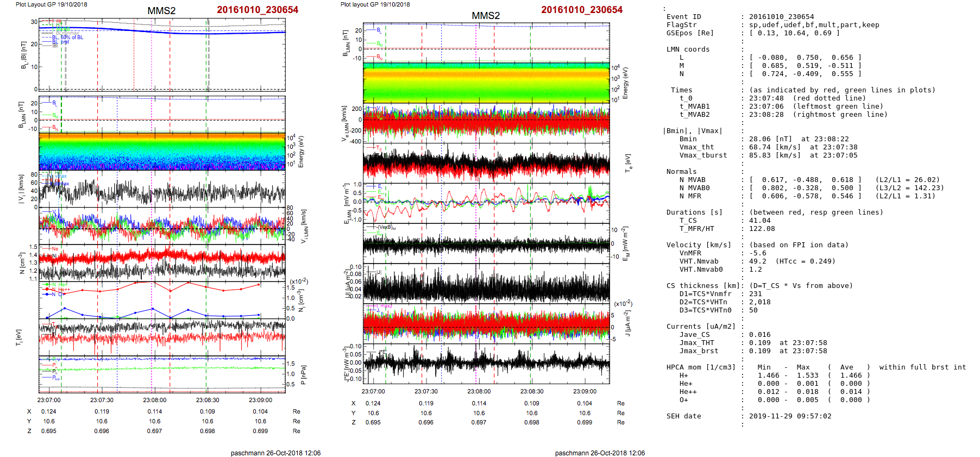Select the FlagStr line of flags
The height and width of the screenshot is (457, 980).
tap(814, 25)
